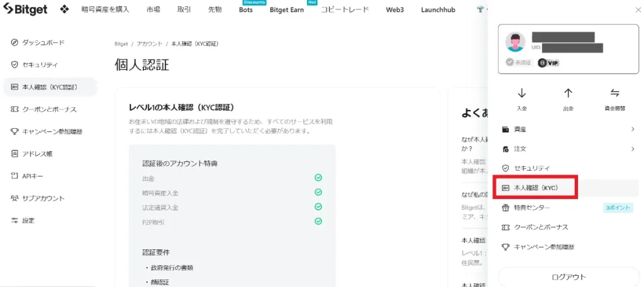The image size is (644, 287).
Task: Select キャンペーン参加履歴 in left sidebar
Action: 49,132
